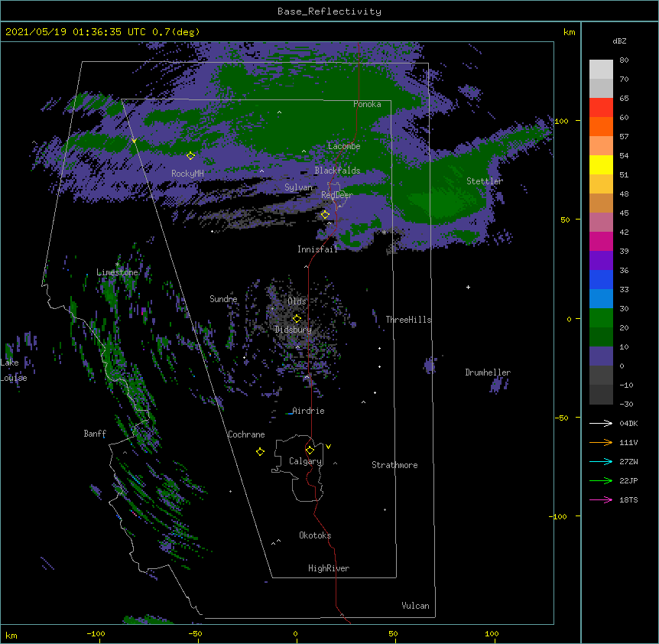
Task: Click the Vulcan label
Action: 415,606
